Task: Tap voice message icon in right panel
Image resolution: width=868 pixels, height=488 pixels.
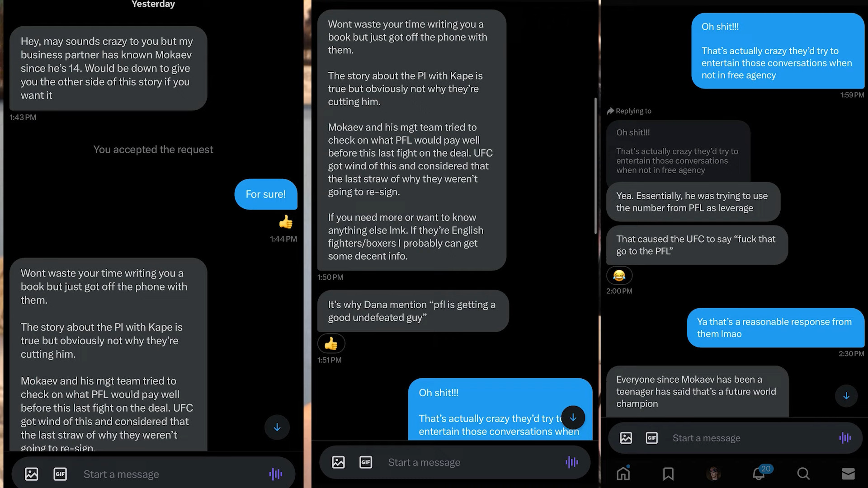Action: (845, 438)
